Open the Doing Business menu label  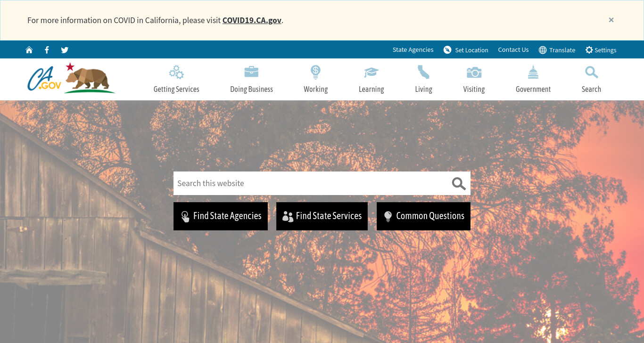coord(251,89)
